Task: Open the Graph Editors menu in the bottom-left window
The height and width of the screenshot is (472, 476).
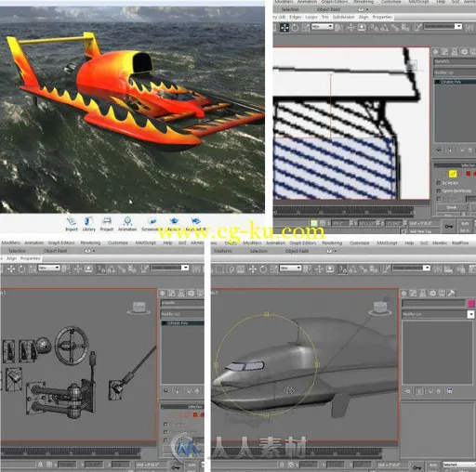Action: click(61, 243)
